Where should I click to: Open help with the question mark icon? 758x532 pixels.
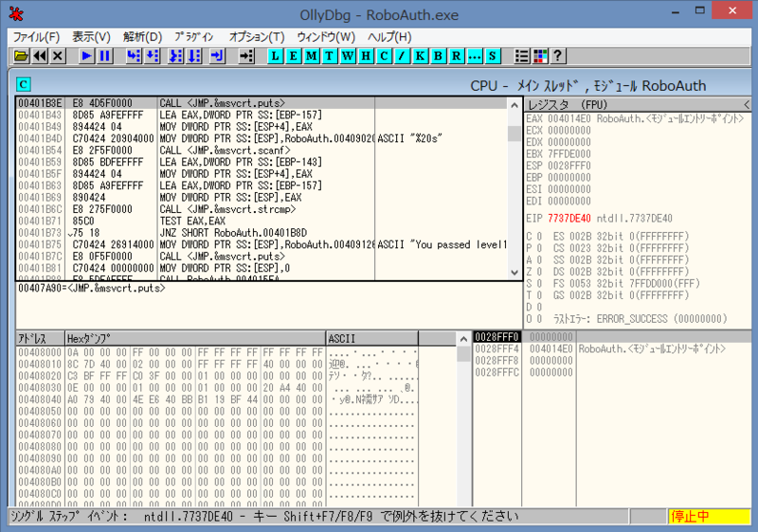point(558,56)
